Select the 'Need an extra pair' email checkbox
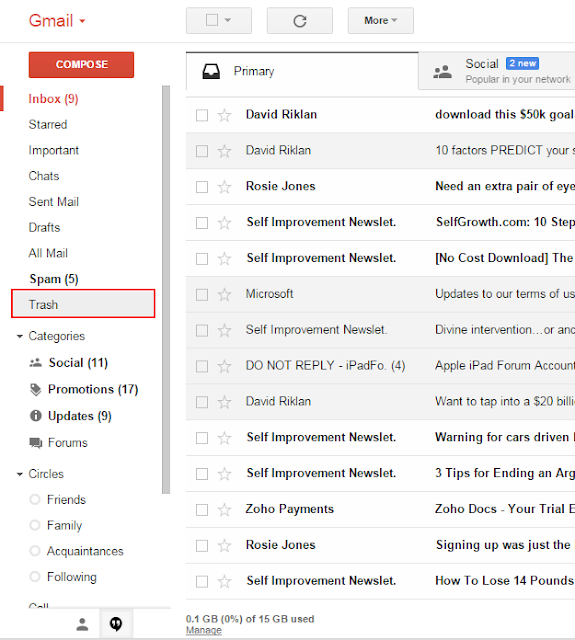The width and height of the screenshot is (575, 640). [x=202, y=187]
